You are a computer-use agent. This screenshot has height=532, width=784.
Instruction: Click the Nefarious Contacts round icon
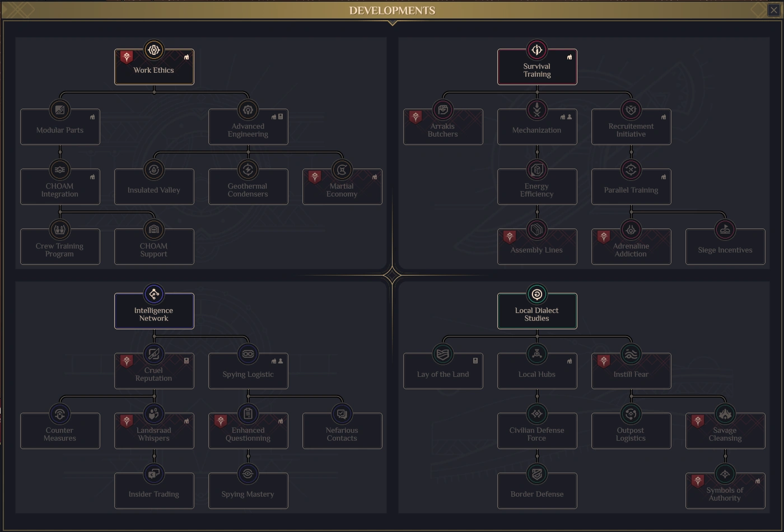pos(342,414)
